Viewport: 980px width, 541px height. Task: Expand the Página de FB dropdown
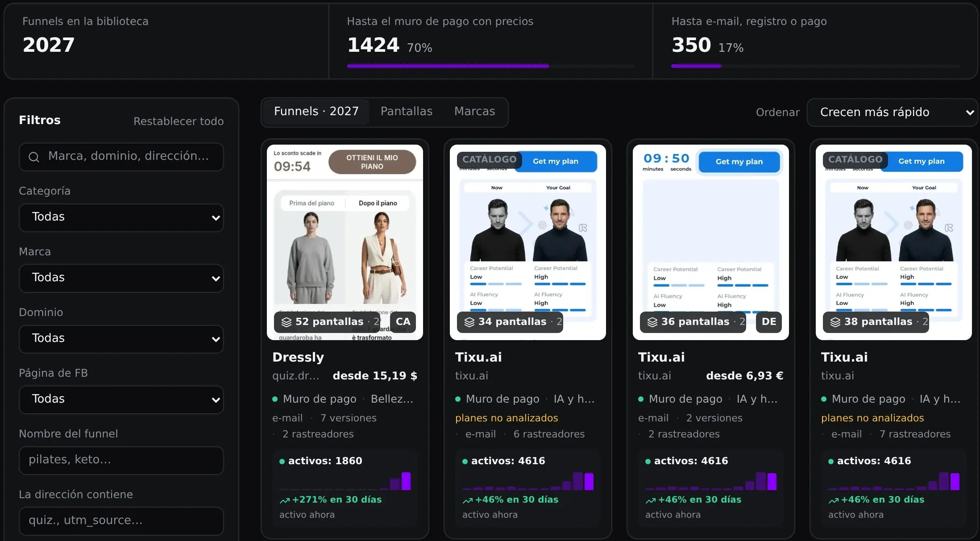click(x=121, y=400)
